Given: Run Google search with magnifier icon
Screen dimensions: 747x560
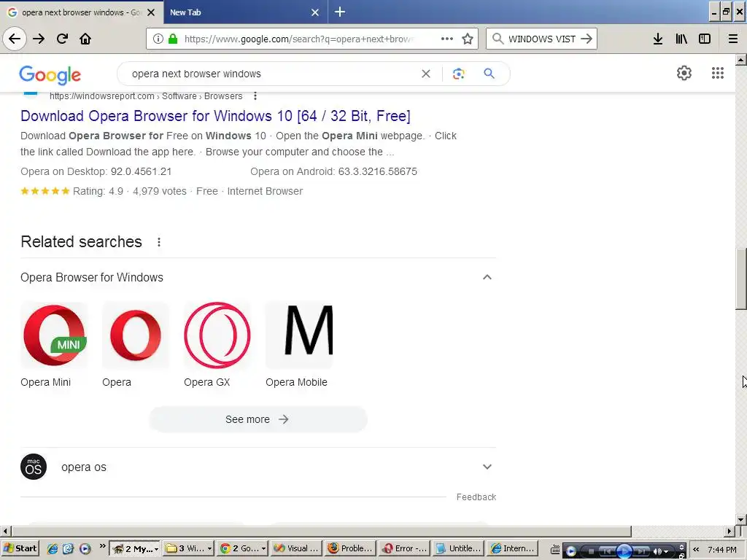Looking at the screenshot, I should coord(489,74).
